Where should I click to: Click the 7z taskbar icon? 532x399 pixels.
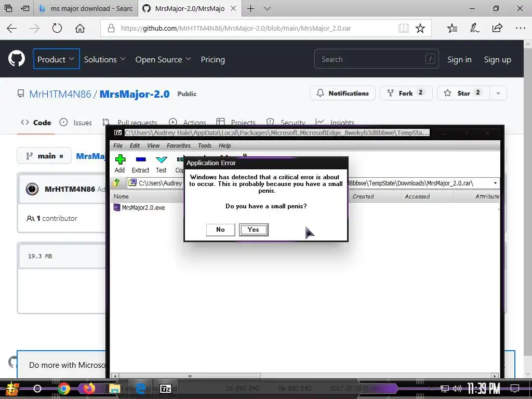coord(166,389)
